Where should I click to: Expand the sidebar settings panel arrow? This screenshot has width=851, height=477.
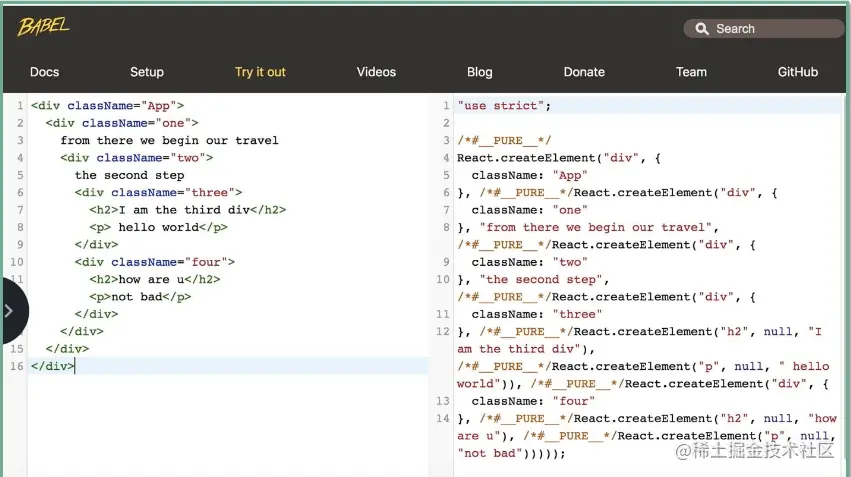point(9,311)
